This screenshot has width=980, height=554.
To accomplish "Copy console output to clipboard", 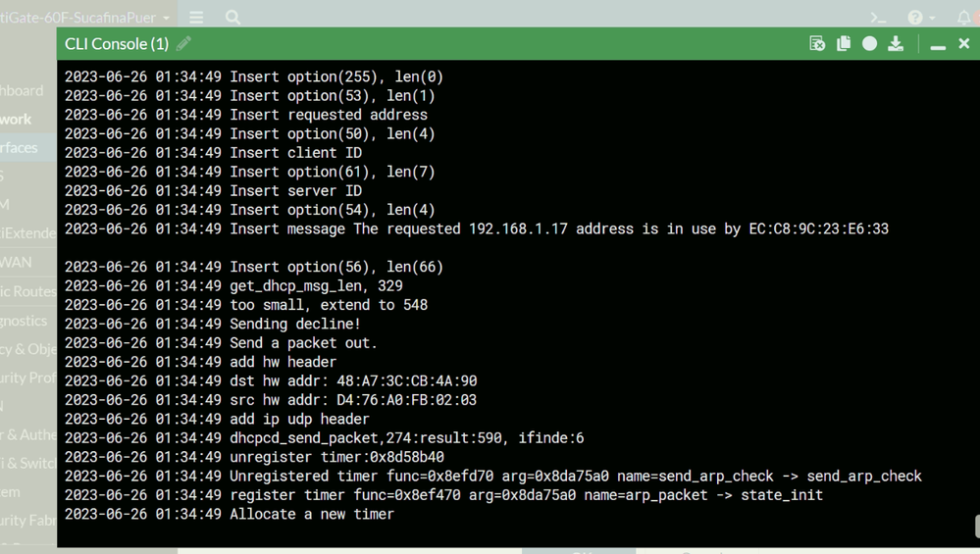I will point(844,43).
